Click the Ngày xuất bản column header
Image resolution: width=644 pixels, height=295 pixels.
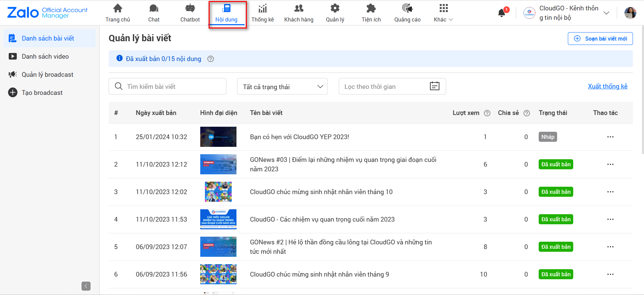tap(156, 113)
